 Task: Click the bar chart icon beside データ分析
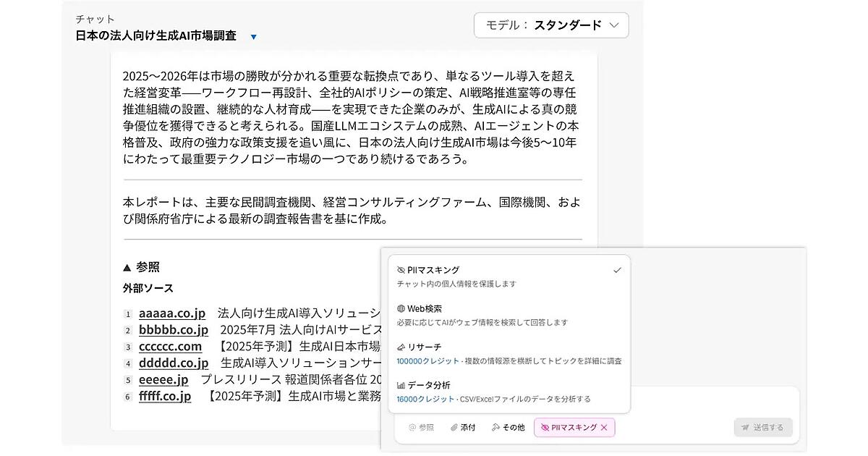tap(401, 385)
